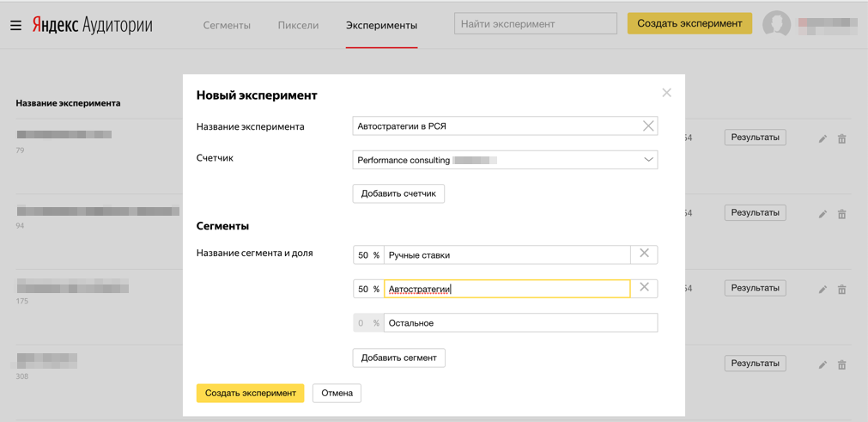Click Добавить сегмент button

[398, 358]
